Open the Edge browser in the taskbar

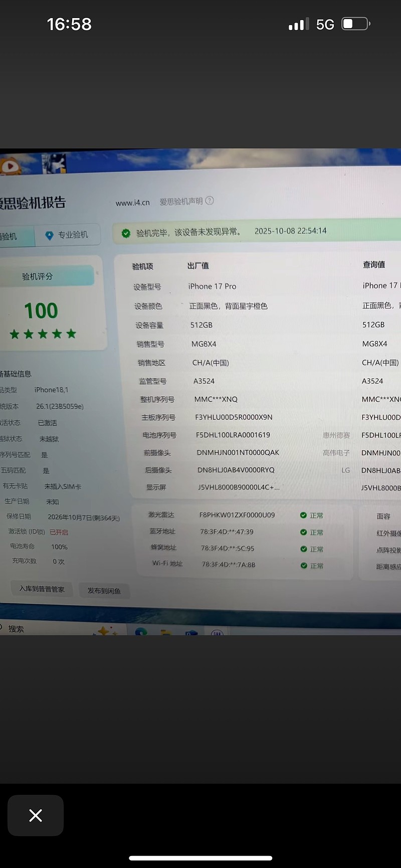tap(141, 631)
